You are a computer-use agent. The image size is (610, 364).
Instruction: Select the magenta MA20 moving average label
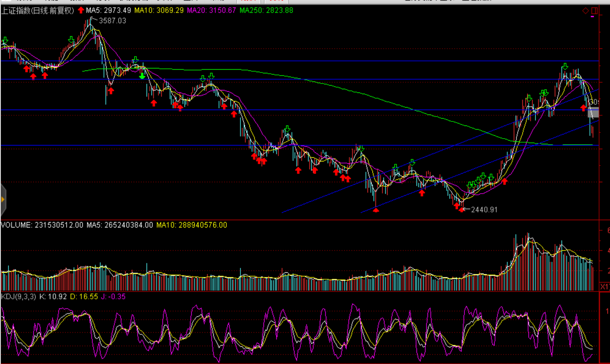click(211, 11)
